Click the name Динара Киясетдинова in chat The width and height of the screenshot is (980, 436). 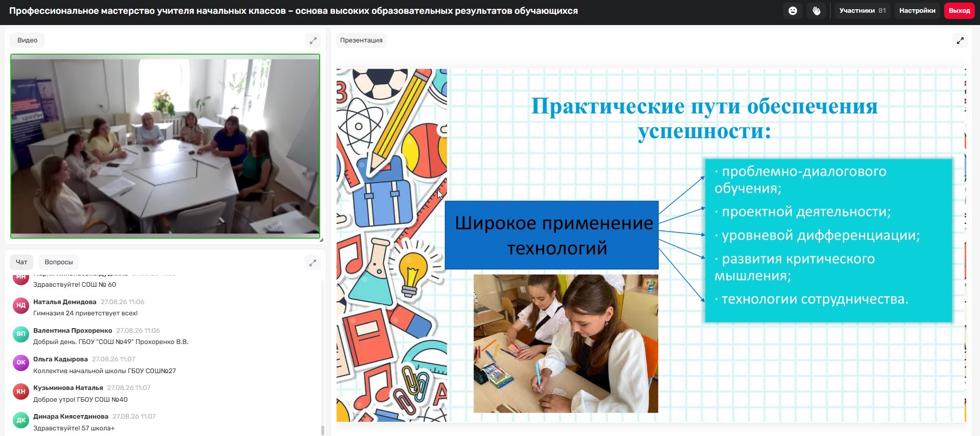[x=71, y=417]
